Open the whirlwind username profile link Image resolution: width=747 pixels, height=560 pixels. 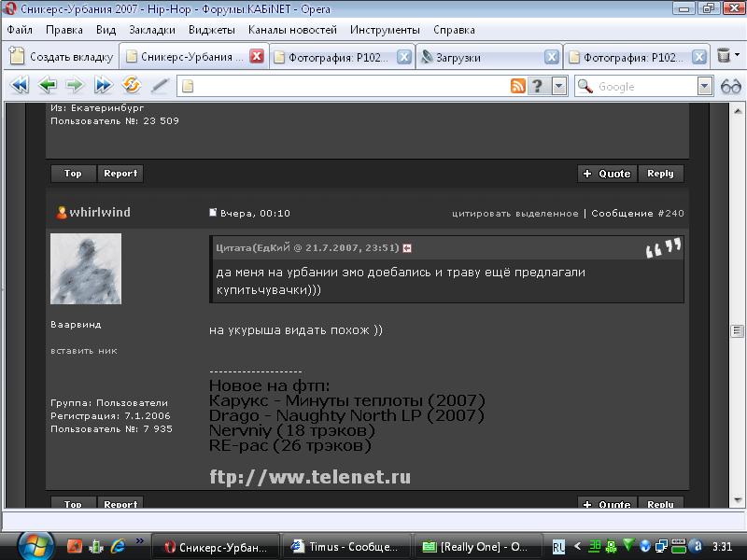[x=99, y=213]
